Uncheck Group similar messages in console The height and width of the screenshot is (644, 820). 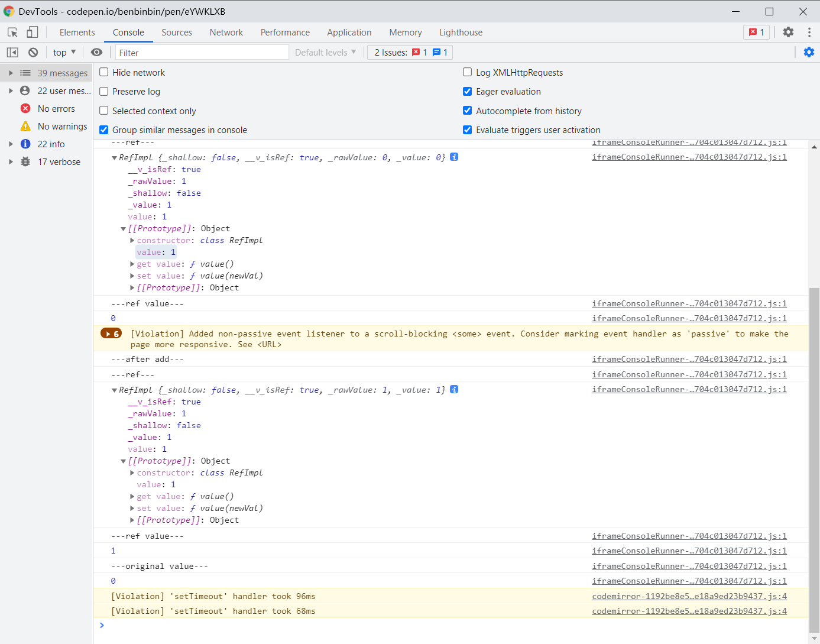pos(104,130)
